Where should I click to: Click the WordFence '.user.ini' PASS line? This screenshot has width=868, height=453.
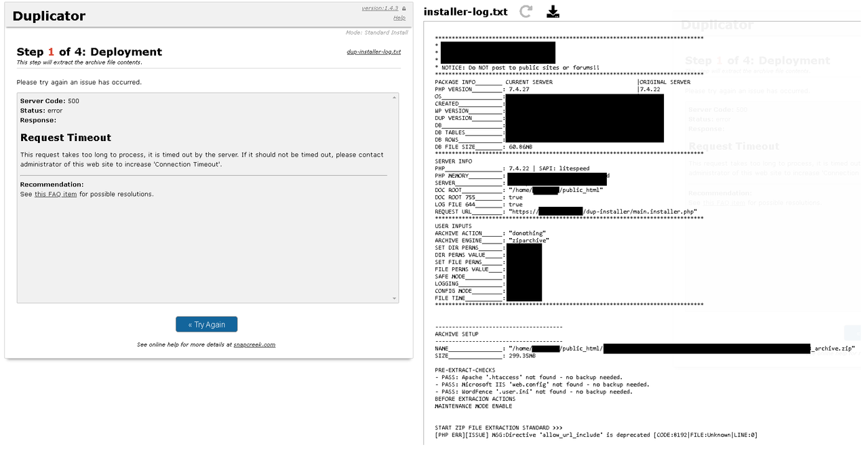tap(534, 392)
